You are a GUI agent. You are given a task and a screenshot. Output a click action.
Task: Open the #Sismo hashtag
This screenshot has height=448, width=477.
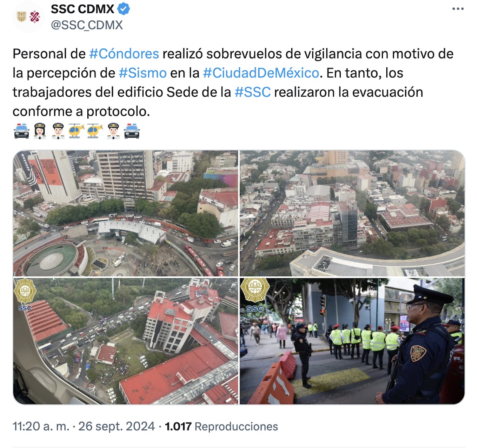(143, 73)
